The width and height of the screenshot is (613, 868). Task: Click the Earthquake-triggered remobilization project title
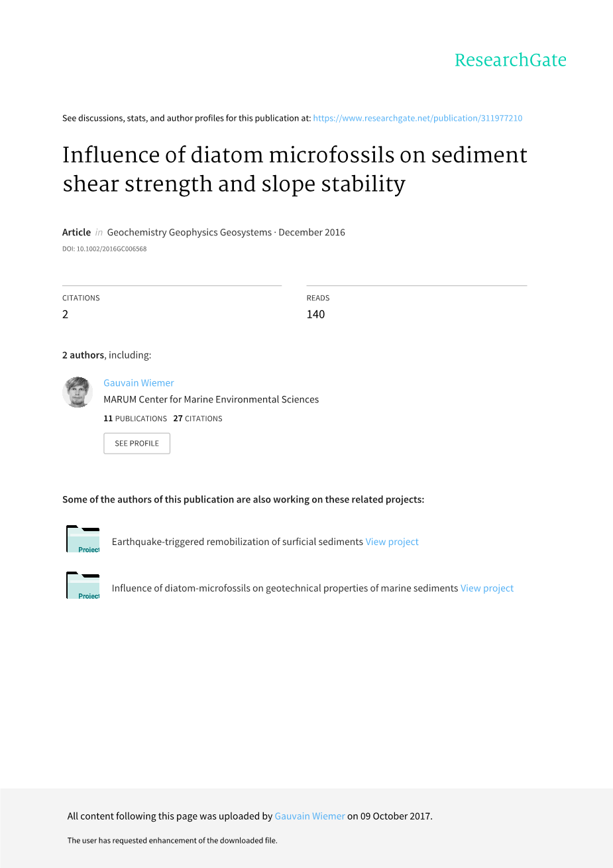[x=237, y=542]
